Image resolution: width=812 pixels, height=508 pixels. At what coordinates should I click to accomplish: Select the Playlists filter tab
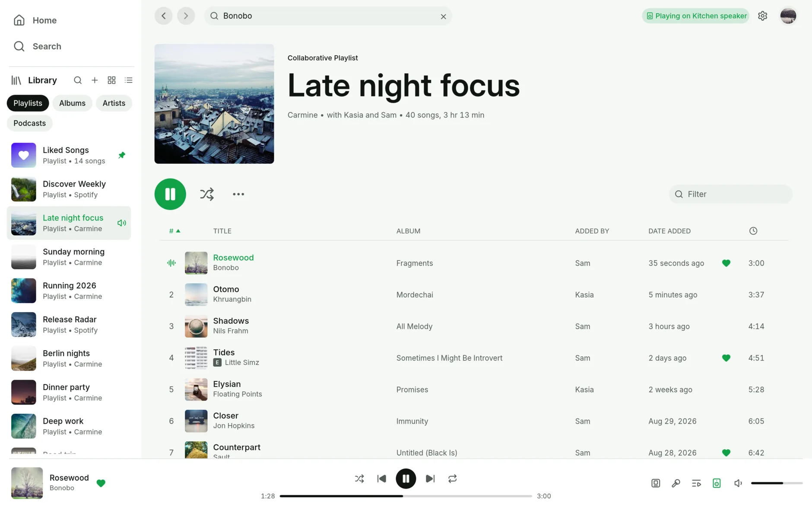coord(28,103)
